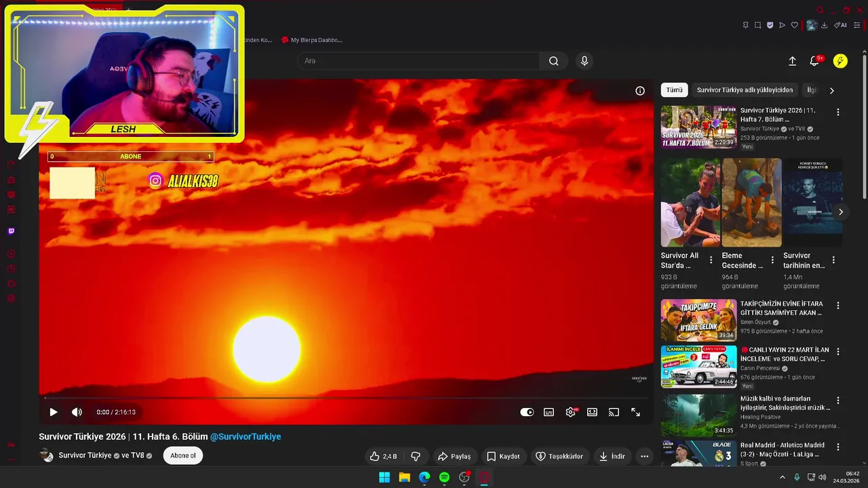Subscribe with 'Abone ol' button
Screen dimensions: 868x488
pos(183,455)
